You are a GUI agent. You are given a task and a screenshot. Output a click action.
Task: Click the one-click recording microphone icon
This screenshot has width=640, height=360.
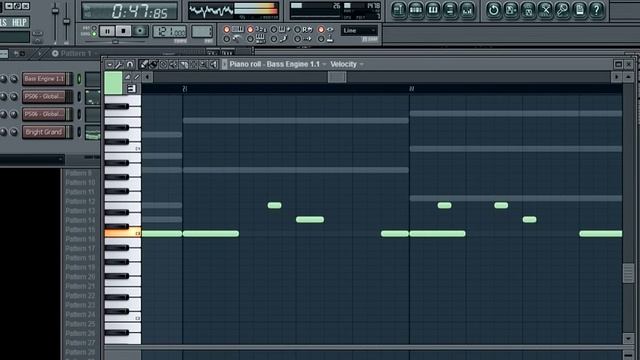pyautogui.click(x=562, y=10)
